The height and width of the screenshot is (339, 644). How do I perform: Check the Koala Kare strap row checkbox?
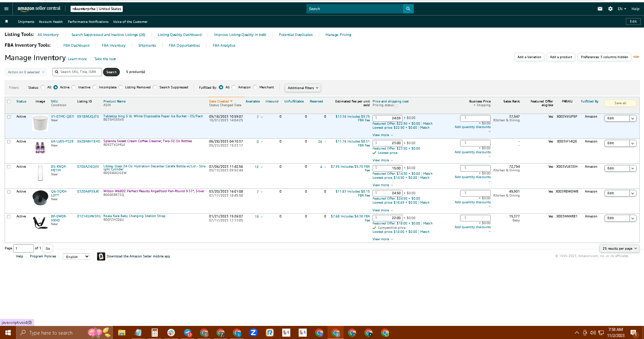pyautogui.click(x=9, y=217)
